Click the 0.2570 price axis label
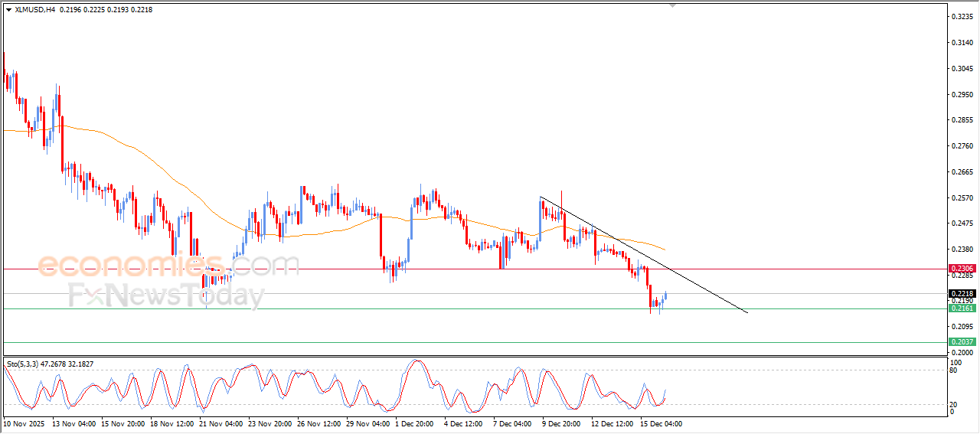The width and height of the screenshot is (980, 434). click(960, 197)
